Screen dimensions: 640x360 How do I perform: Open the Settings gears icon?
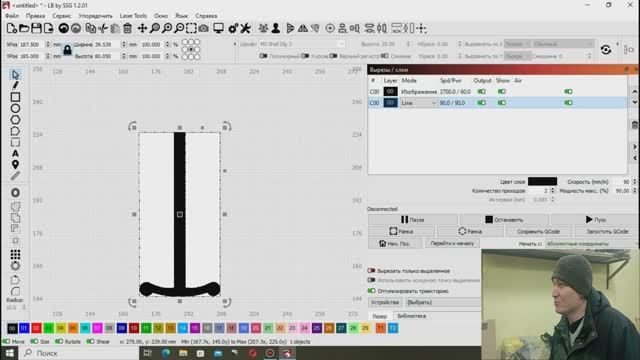point(233,28)
